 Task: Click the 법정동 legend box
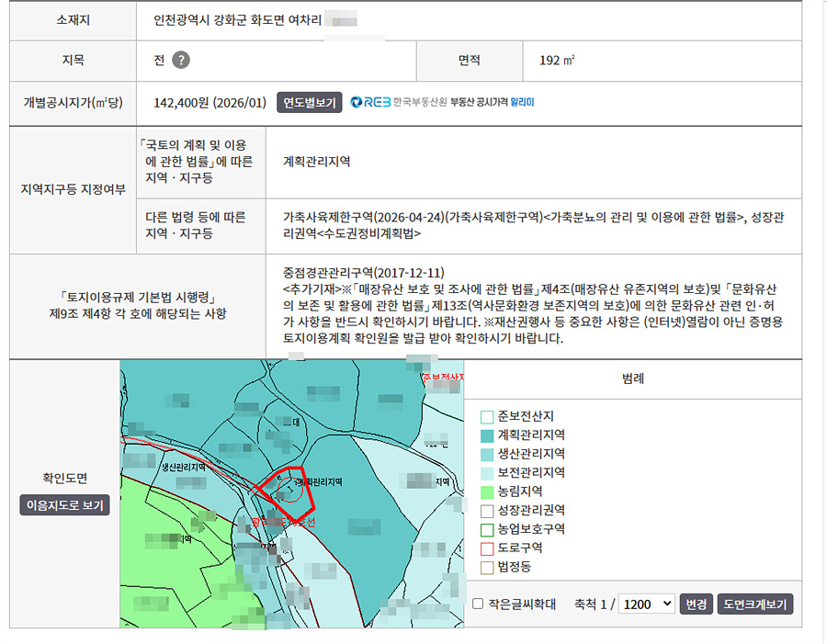tap(487, 568)
